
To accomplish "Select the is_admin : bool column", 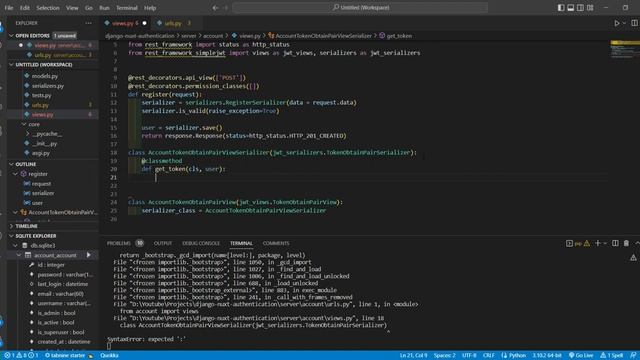I will pyautogui.click(x=56, y=313).
